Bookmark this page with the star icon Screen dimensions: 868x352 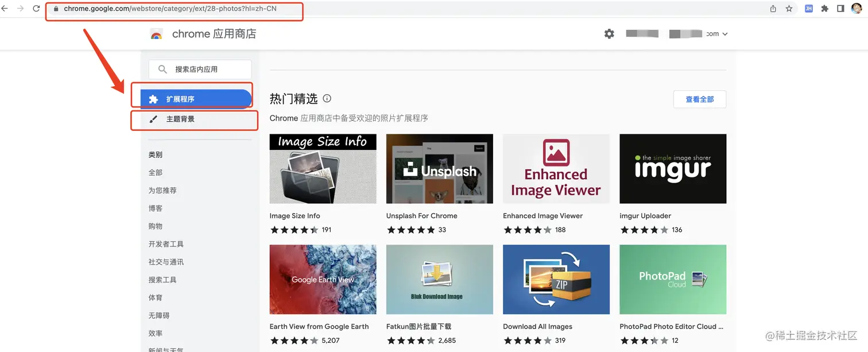click(789, 9)
